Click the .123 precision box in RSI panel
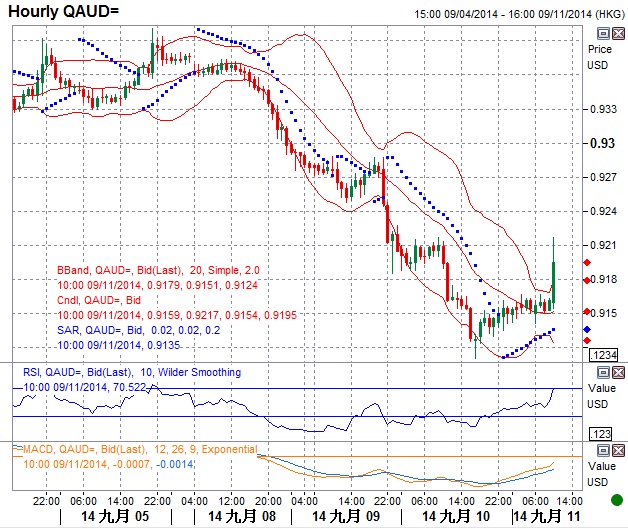 [x=602, y=435]
